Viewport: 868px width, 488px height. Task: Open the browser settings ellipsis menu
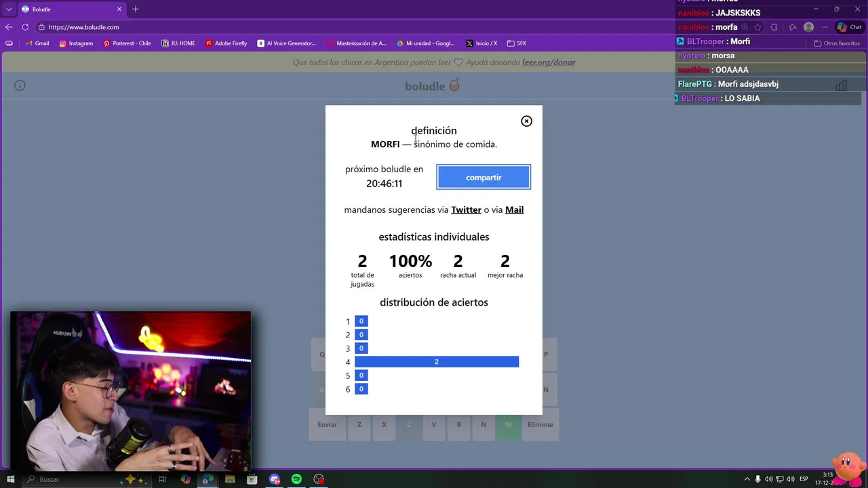[x=825, y=27]
